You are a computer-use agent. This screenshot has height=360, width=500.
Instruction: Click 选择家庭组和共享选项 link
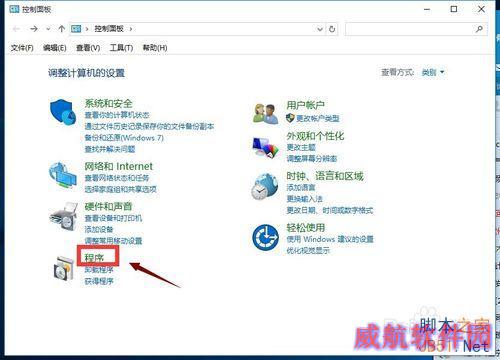click(121, 189)
